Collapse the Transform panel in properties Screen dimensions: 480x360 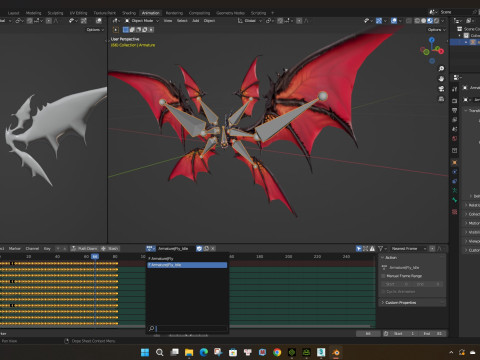(x=471, y=110)
